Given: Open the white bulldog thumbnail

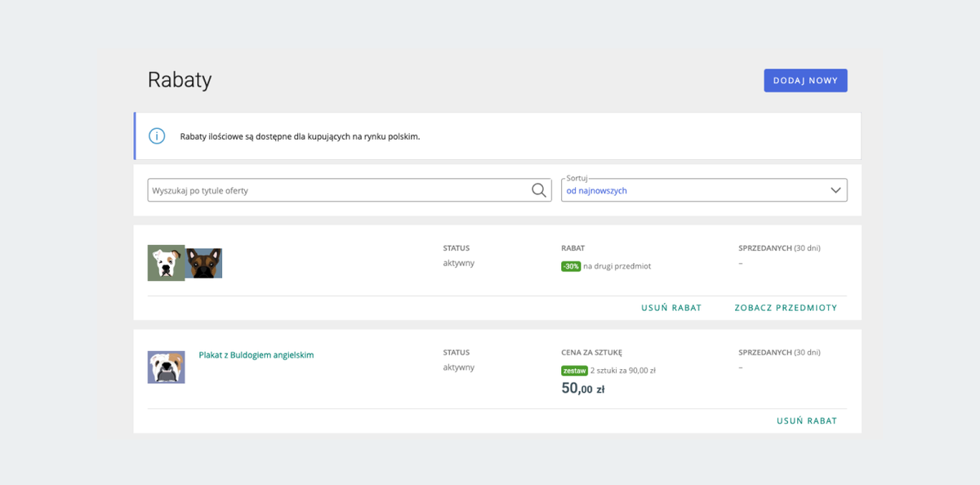Looking at the screenshot, I should (166, 263).
